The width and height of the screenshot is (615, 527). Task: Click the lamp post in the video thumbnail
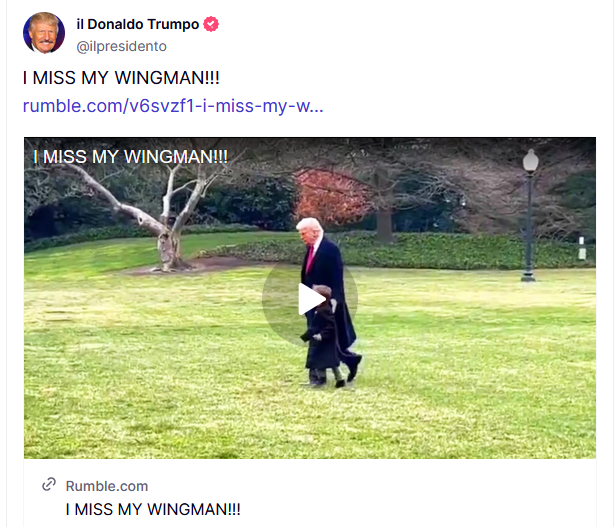pyautogui.click(x=529, y=215)
